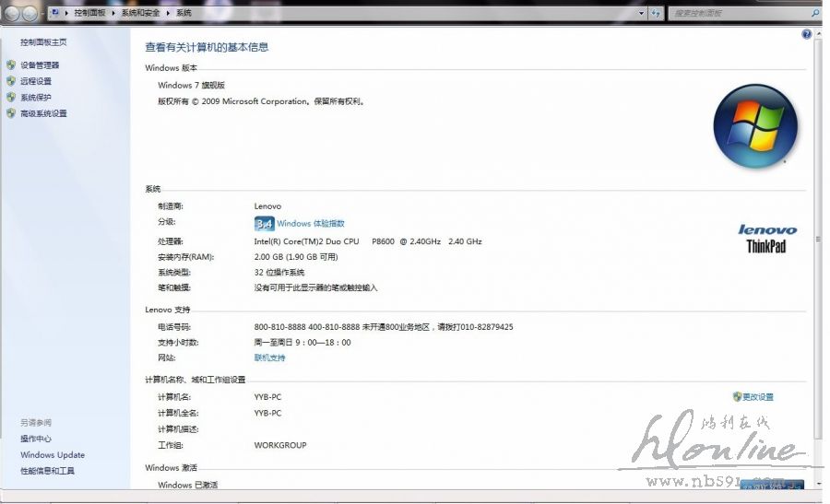The height and width of the screenshot is (504, 830).
Task: Open the 联机支持 website link
Action: (269, 357)
